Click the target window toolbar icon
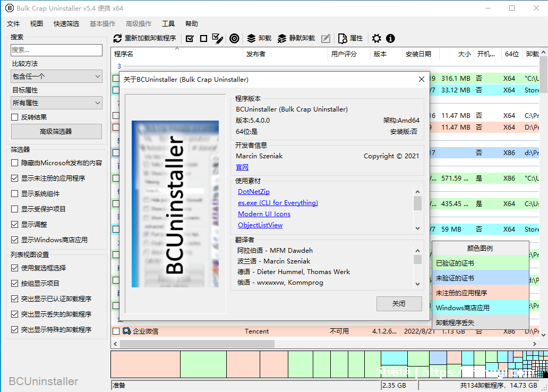This screenshot has width=548, height=392. [x=235, y=38]
